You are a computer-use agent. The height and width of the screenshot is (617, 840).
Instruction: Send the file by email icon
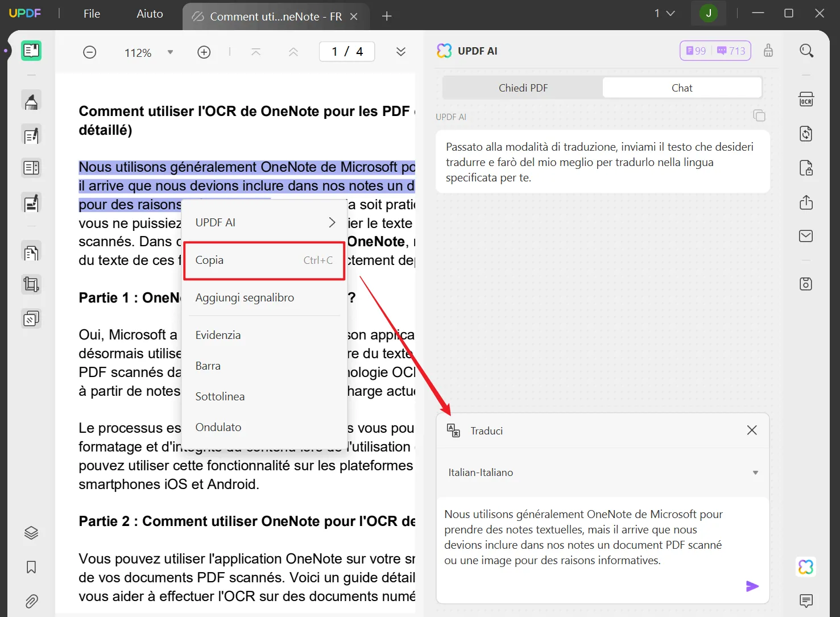coord(806,236)
